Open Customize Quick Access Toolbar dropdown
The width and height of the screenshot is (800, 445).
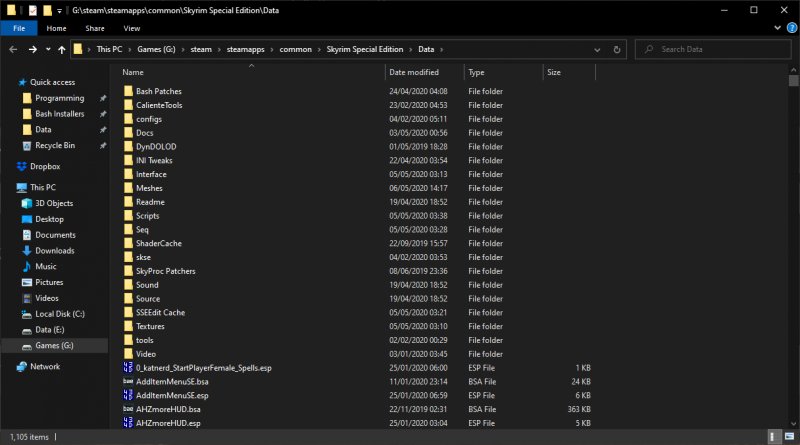pos(59,11)
